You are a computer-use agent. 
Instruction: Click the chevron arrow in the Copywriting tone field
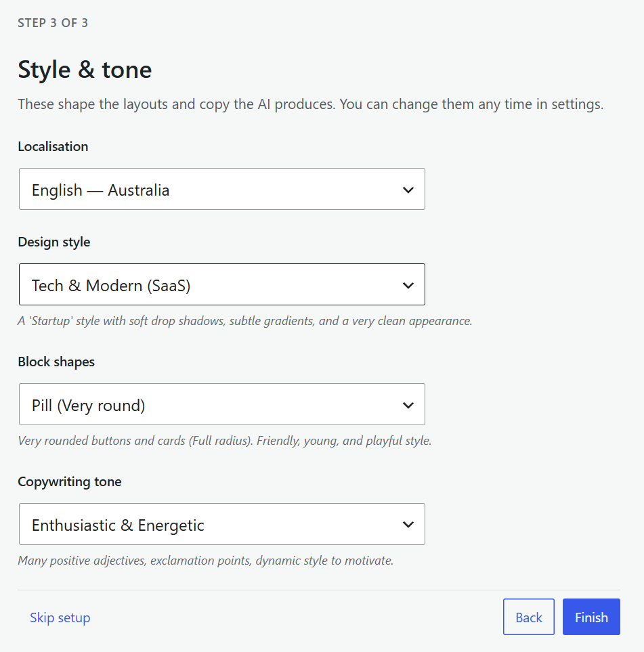[x=408, y=525]
